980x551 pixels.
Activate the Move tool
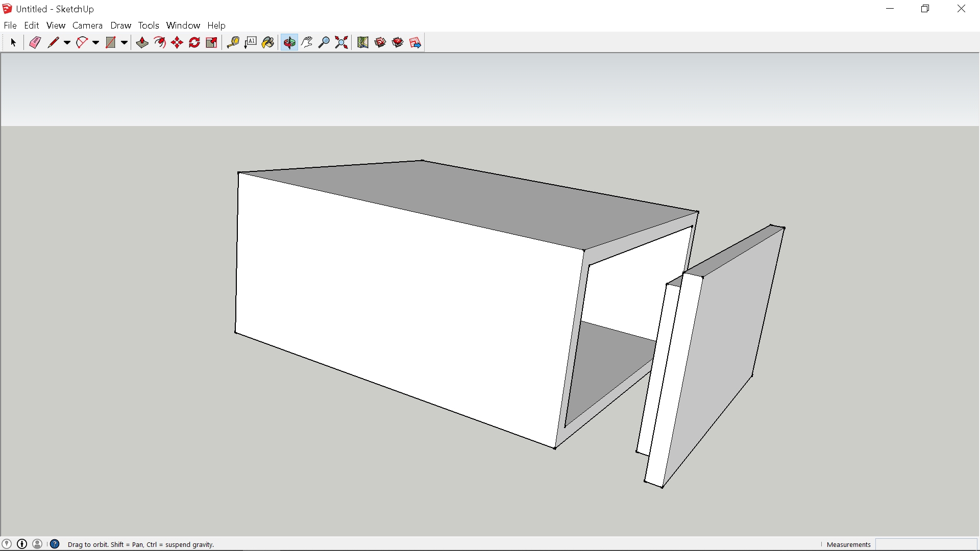tap(177, 43)
